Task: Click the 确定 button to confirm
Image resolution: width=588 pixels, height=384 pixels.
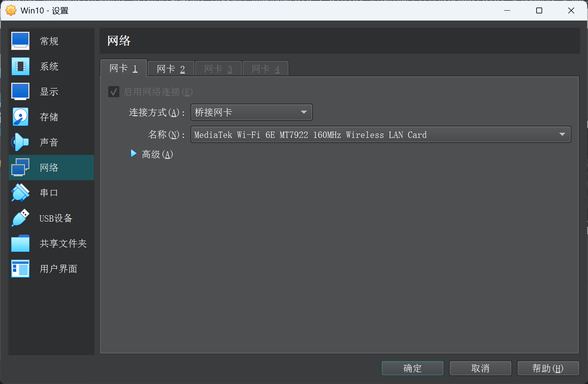Action: (412, 368)
